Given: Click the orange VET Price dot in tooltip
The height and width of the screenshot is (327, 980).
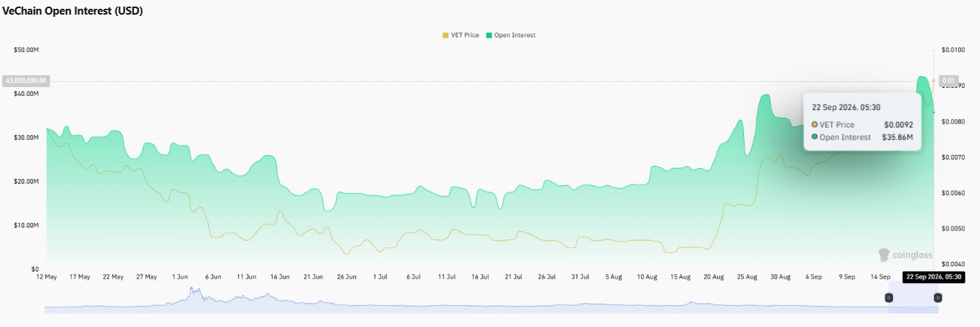Looking at the screenshot, I should point(815,124).
